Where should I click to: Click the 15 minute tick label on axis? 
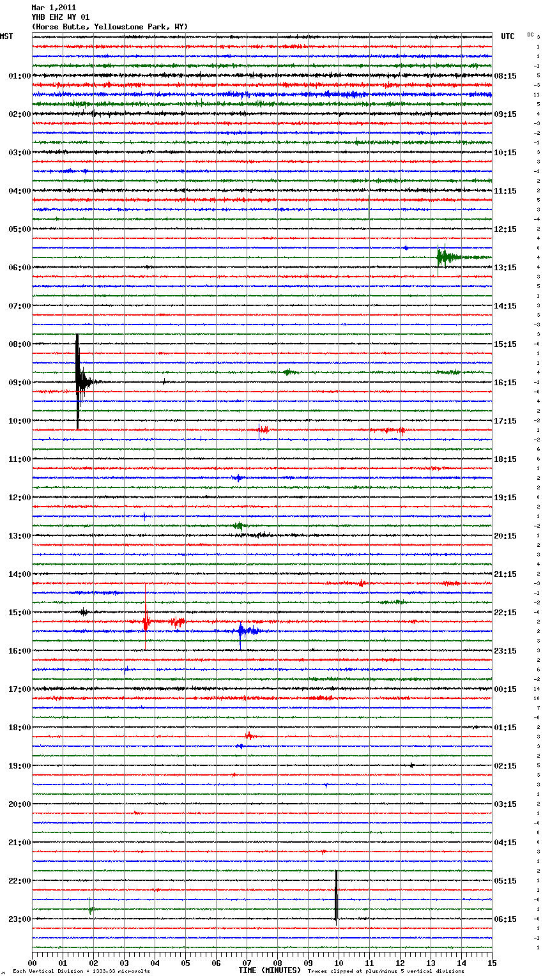tap(491, 963)
